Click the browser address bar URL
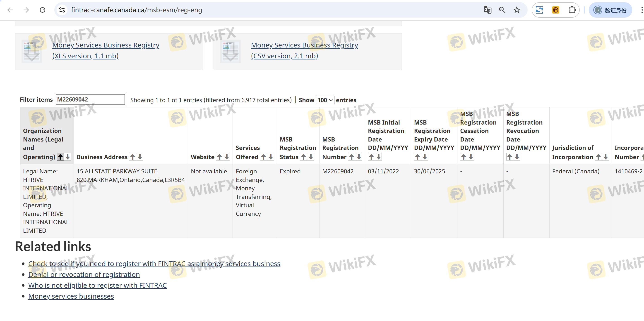This screenshot has height=321, width=644. (x=137, y=10)
